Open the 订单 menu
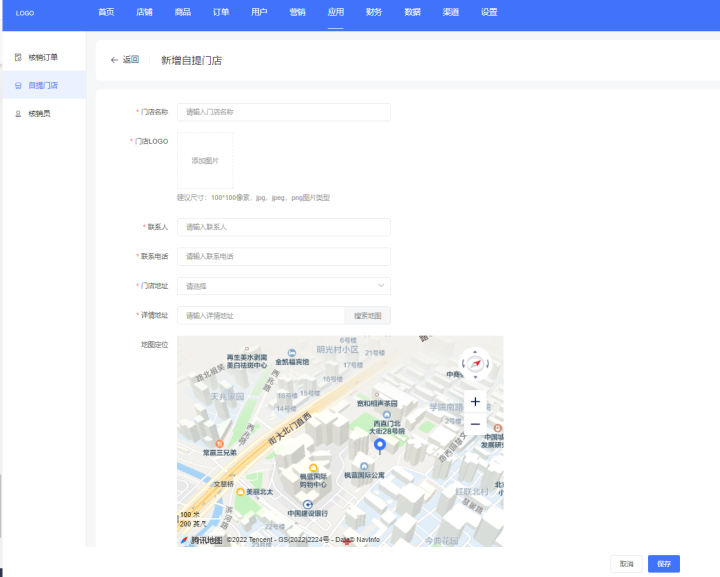The width and height of the screenshot is (720, 577). click(x=221, y=12)
